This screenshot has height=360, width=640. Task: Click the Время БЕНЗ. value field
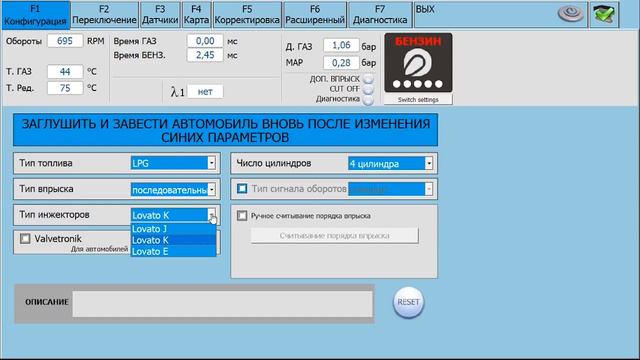pyautogui.click(x=205, y=55)
